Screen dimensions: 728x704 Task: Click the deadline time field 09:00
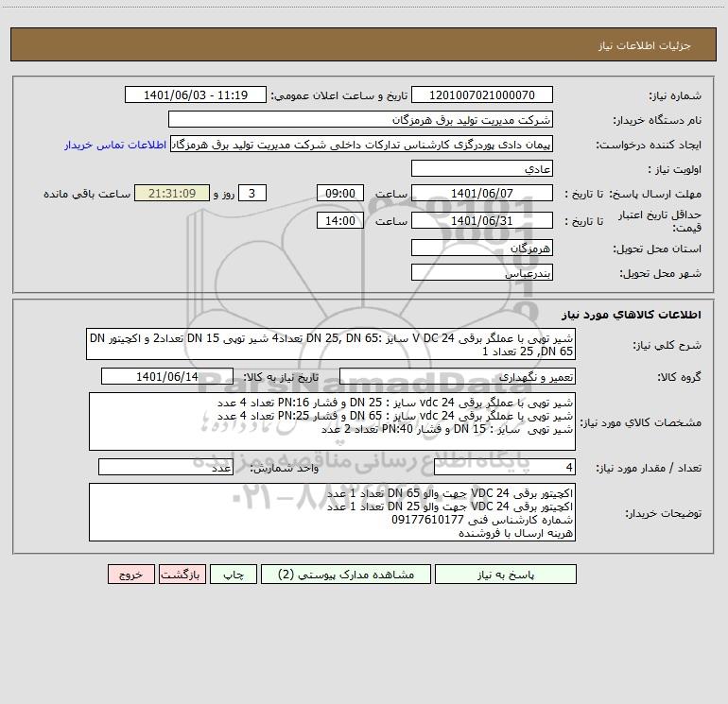click(x=339, y=193)
